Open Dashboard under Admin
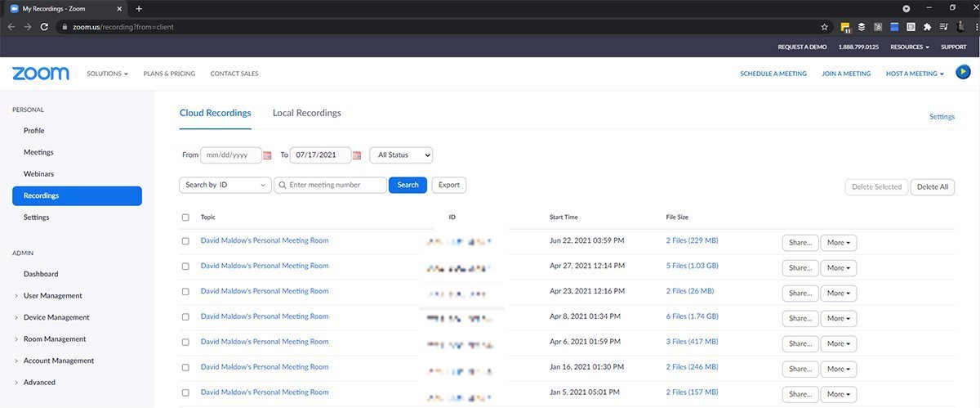Screen dimensions: 980x408 pyautogui.click(x=41, y=274)
